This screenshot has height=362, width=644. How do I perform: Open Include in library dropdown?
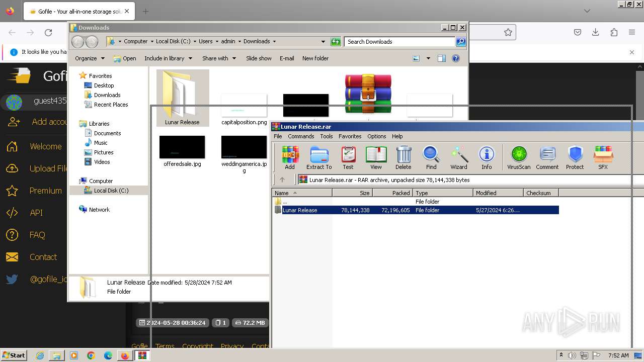click(x=168, y=58)
